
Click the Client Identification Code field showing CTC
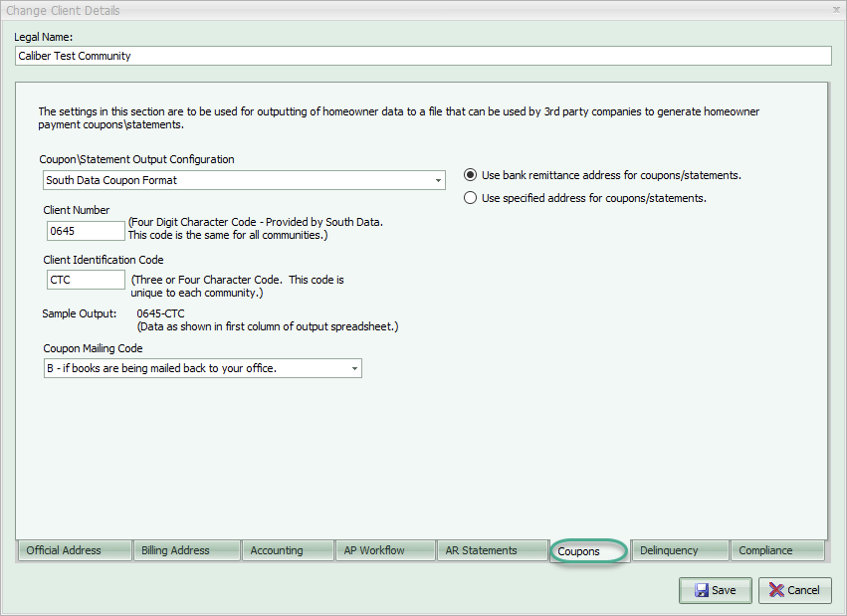pos(85,280)
